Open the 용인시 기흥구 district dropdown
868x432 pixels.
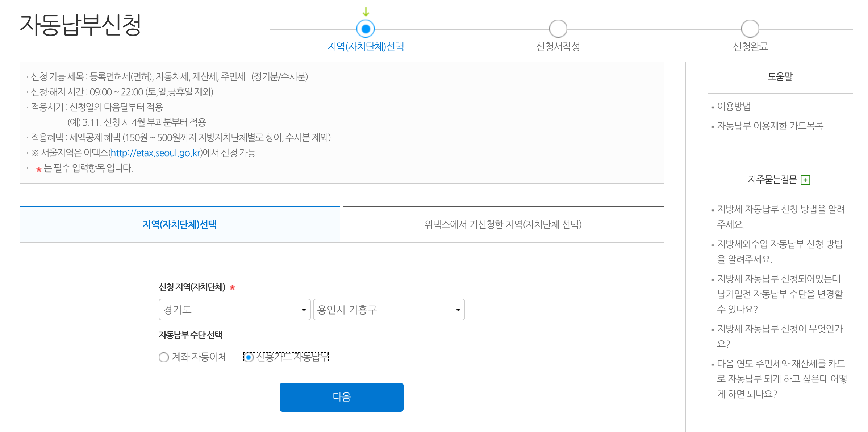[x=389, y=310]
